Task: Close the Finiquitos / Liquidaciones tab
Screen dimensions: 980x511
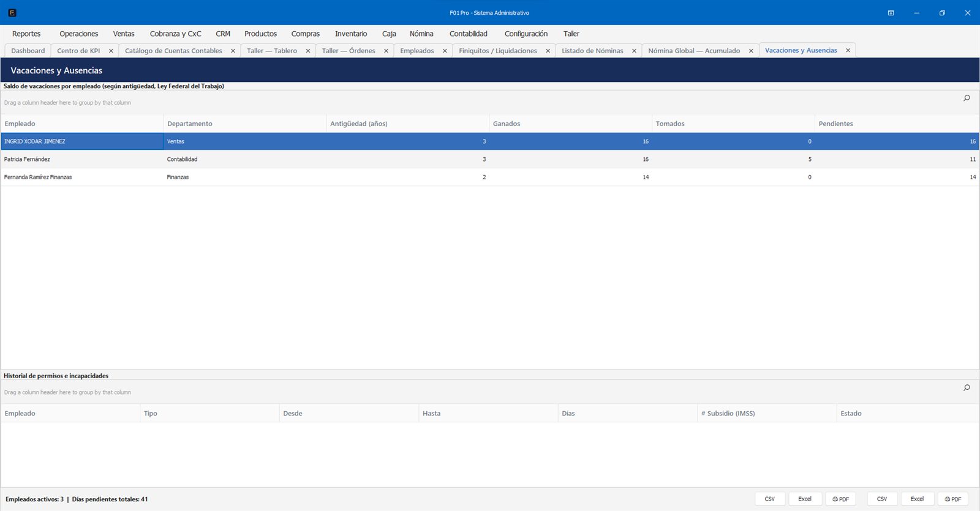Action: [548, 51]
